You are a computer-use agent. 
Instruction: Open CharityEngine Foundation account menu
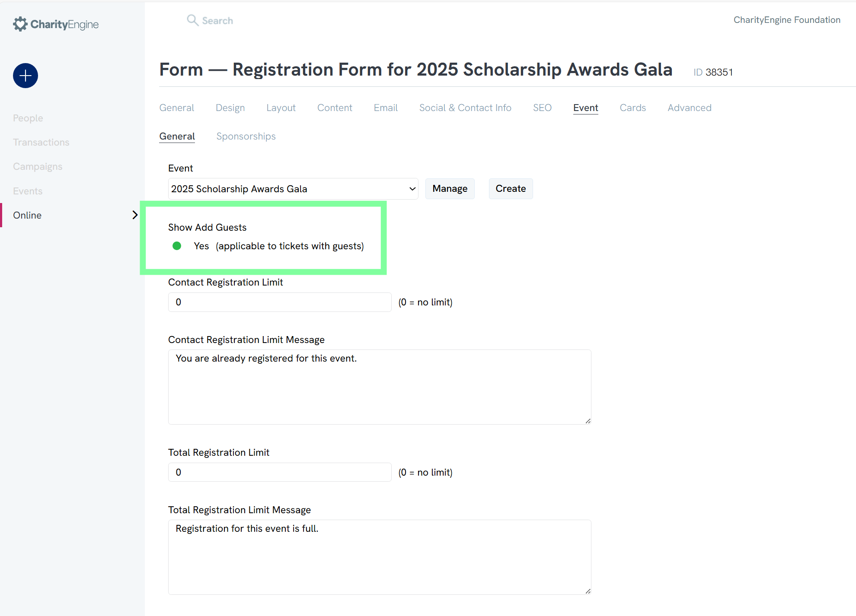(786, 20)
